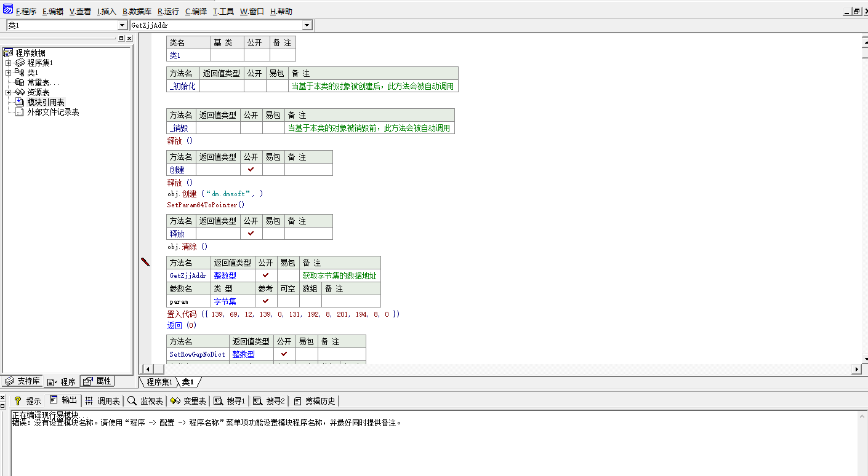Viewport: 868px width, 476px height.
Task: Select the 程序 tab in left panel
Action: (62, 382)
